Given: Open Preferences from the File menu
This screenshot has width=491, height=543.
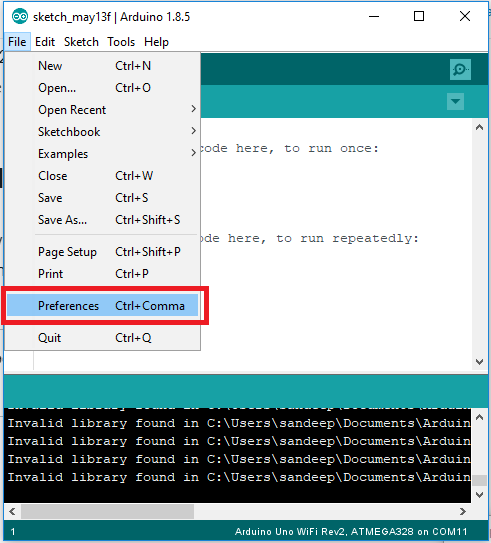Looking at the screenshot, I should pyautogui.click(x=102, y=305).
